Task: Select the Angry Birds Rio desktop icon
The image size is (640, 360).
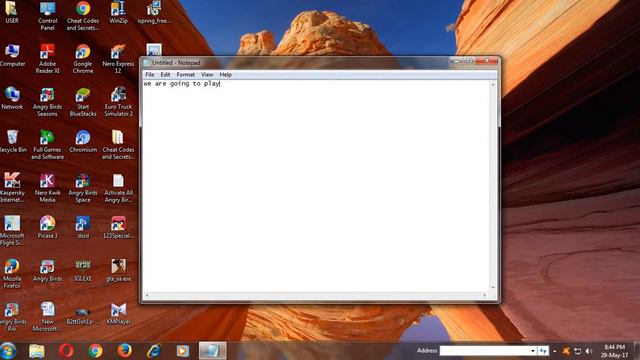Action: click(x=12, y=317)
